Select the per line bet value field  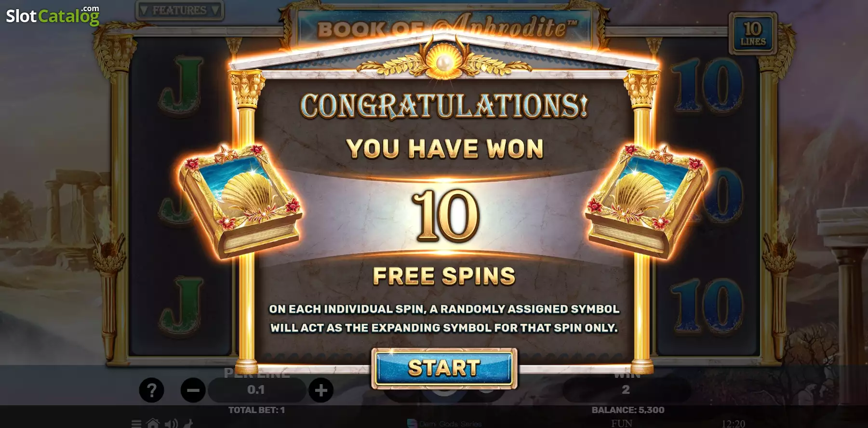point(256,390)
